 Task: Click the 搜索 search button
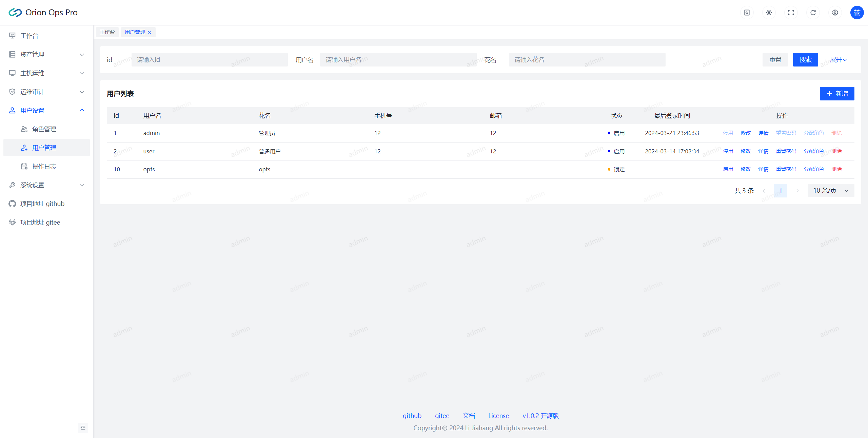pyautogui.click(x=805, y=60)
